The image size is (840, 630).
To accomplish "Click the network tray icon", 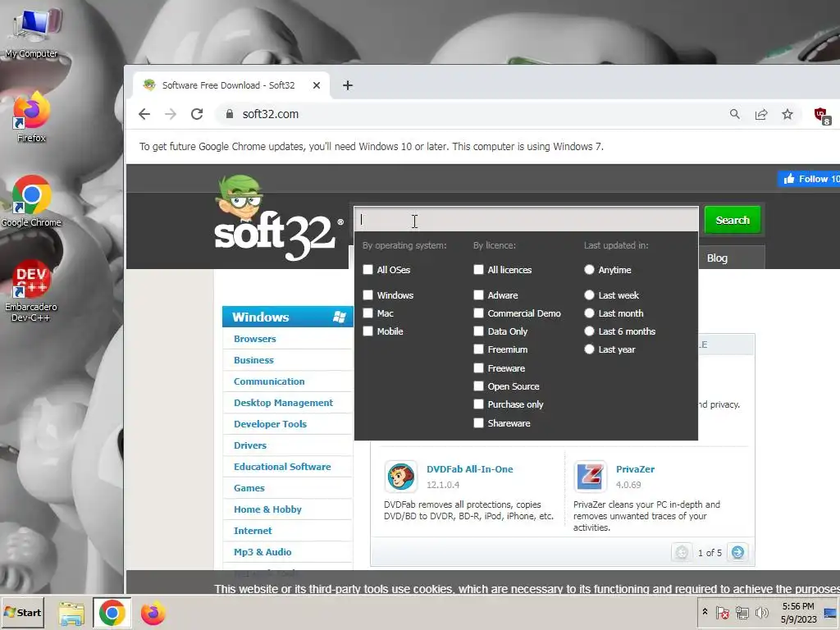I will 742,612.
